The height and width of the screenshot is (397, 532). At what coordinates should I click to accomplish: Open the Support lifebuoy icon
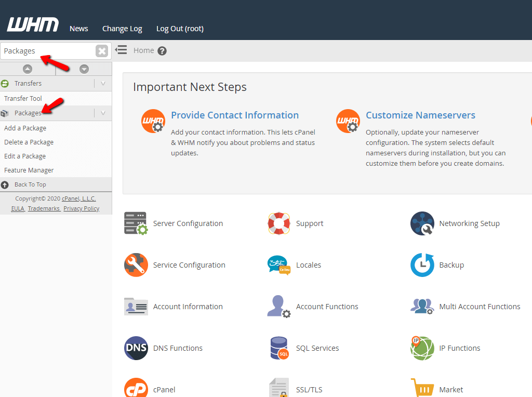[x=279, y=223]
